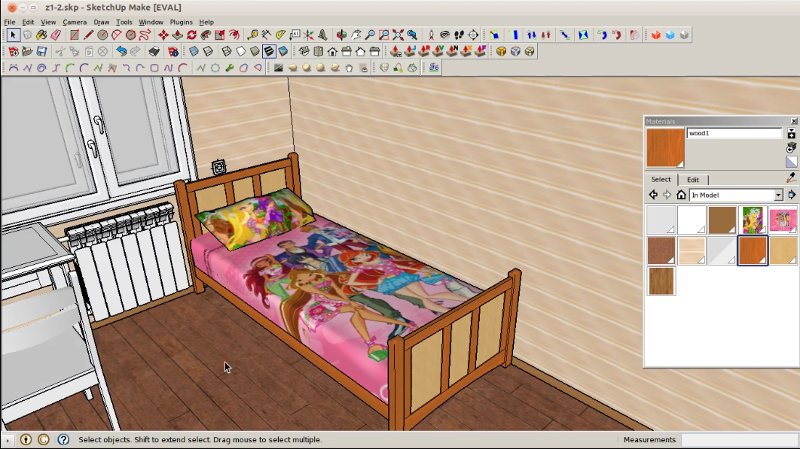Image resolution: width=800 pixels, height=449 pixels.
Task: Activate the Paint Bucket tool
Action: [41, 35]
